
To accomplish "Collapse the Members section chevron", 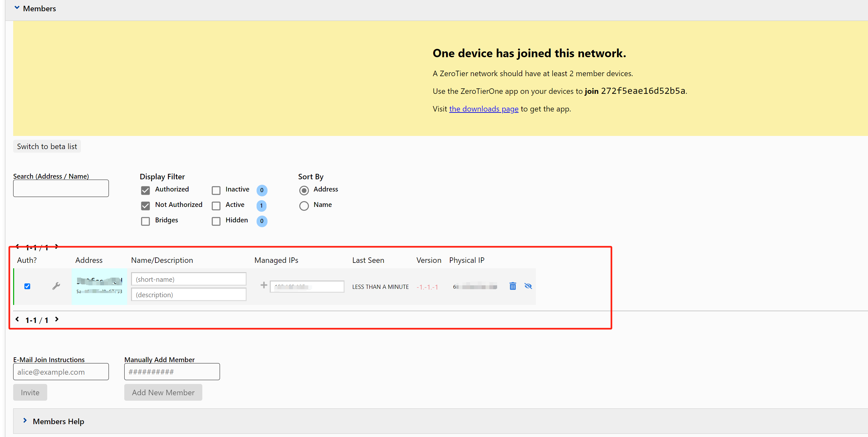I will (x=17, y=8).
